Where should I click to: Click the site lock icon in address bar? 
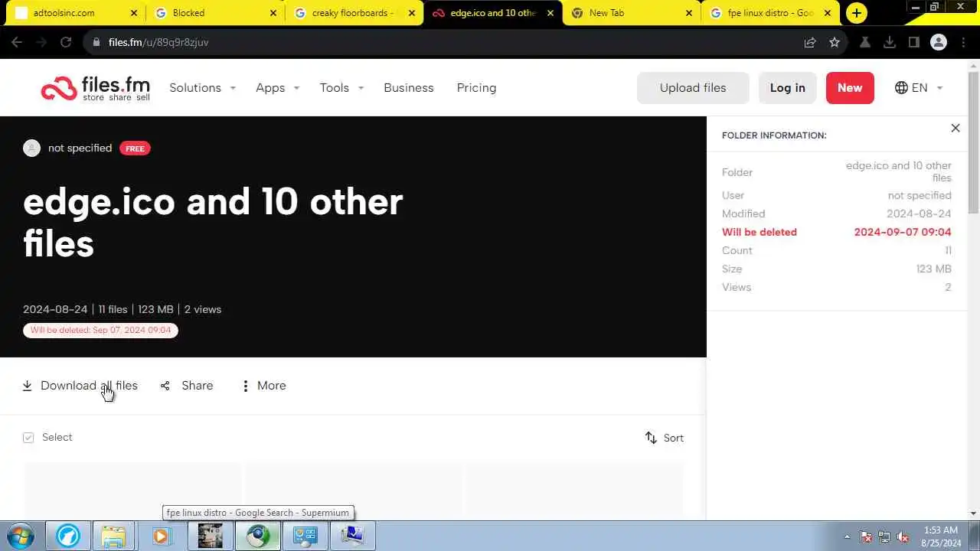click(x=96, y=42)
